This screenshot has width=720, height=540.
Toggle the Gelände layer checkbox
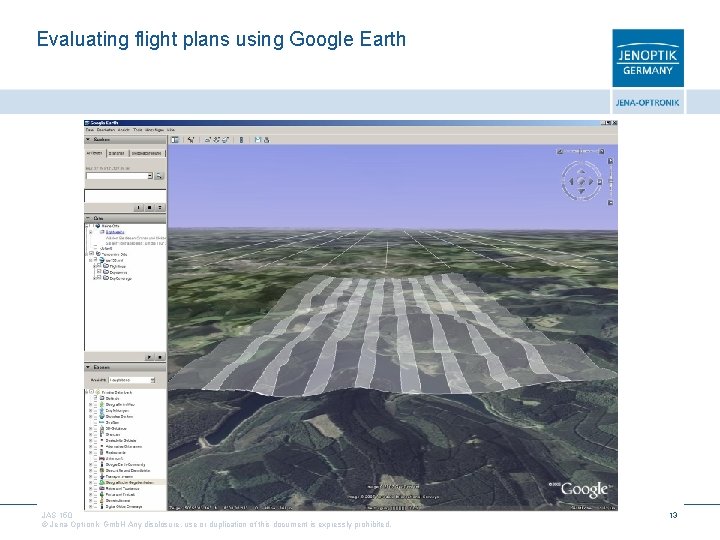pyautogui.click(x=96, y=398)
